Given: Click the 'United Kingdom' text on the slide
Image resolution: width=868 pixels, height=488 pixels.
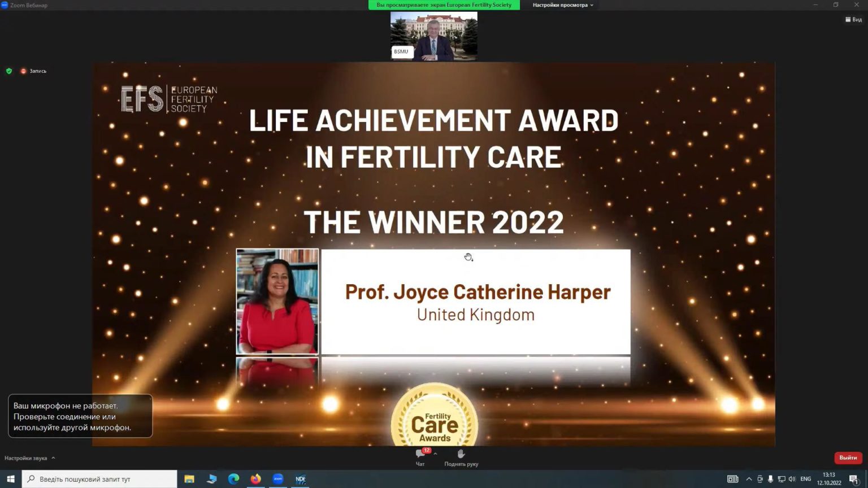Looking at the screenshot, I should [476, 315].
